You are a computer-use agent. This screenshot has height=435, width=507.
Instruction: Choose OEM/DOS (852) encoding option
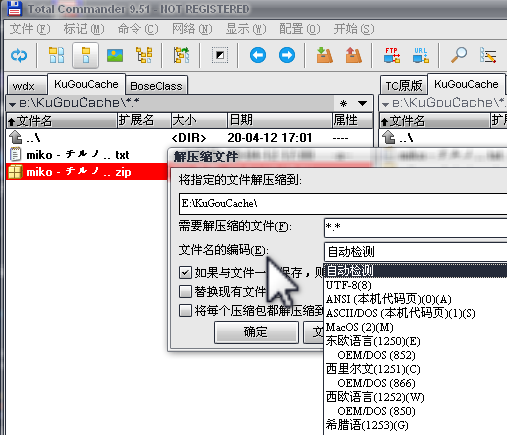416,355
